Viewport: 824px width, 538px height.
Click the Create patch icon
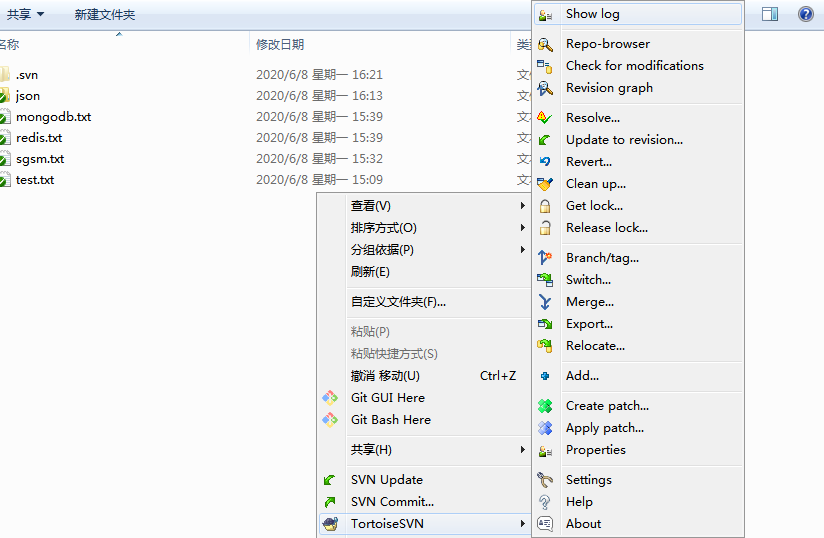tap(545, 406)
